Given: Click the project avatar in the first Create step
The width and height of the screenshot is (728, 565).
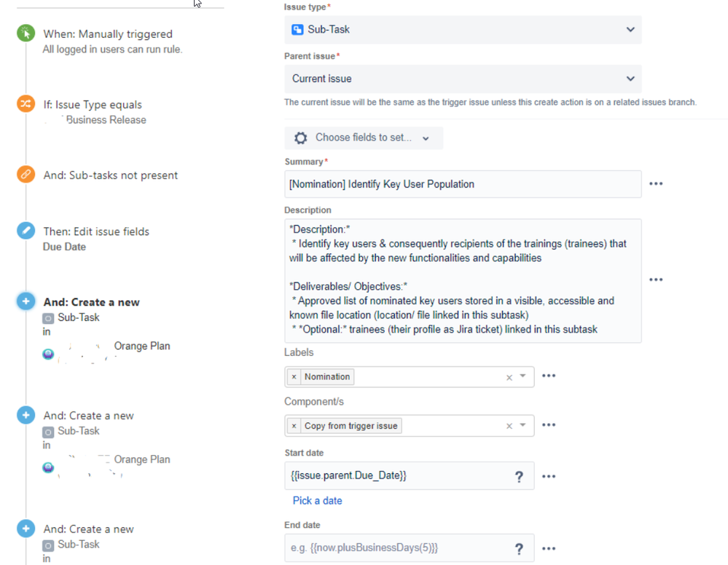Looking at the screenshot, I should click(x=48, y=354).
